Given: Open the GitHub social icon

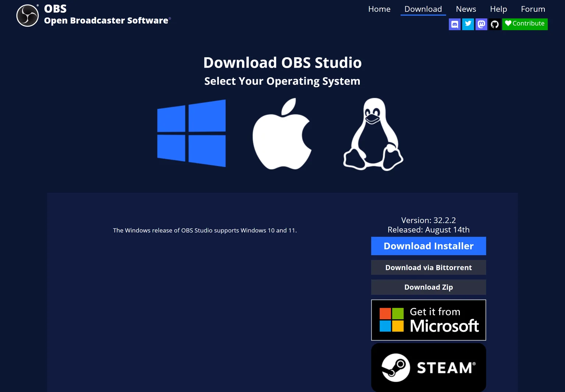Looking at the screenshot, I should pyautogui.click(x=495, y=24).
